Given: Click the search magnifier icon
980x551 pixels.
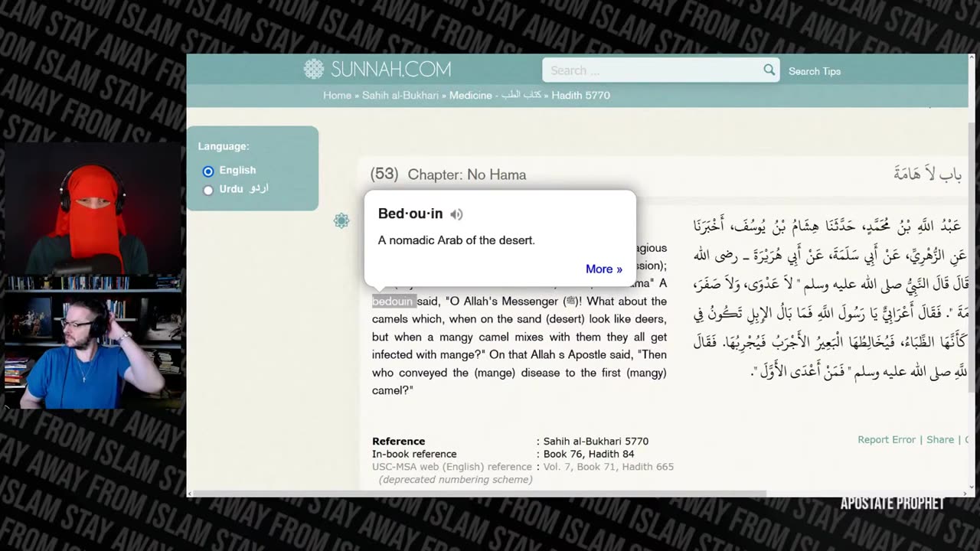Looking at the screenshot, I should [x=769, y=70].
